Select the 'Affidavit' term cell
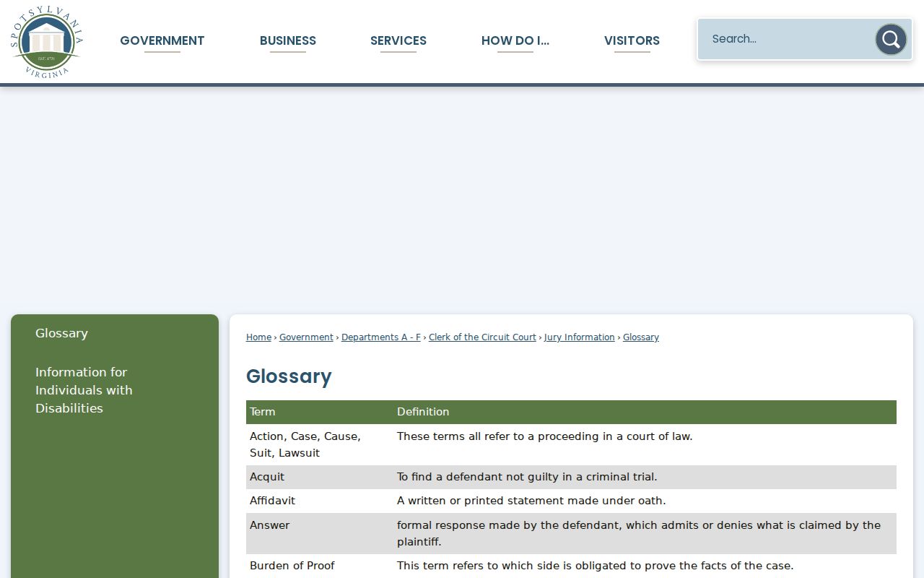The width and height of the screenshot is (924, 578). pyautogui.click(x=320, y=501)
